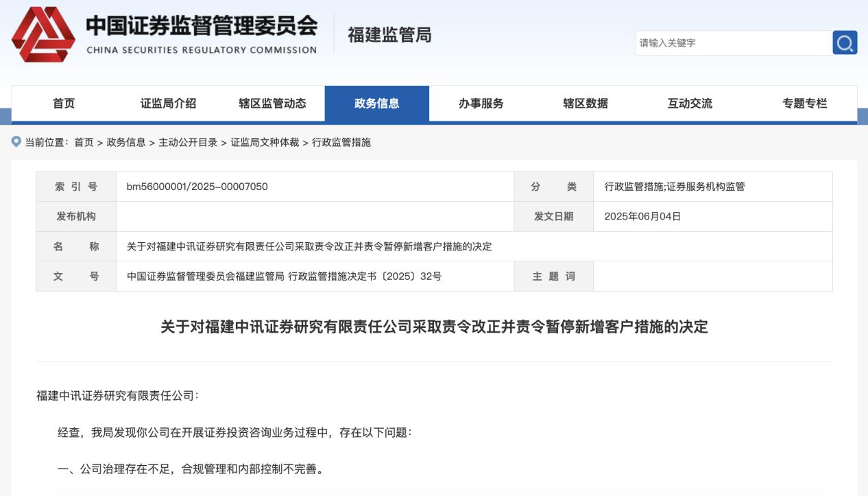Focus the 请输入关键字 search field
The image size is (868, 496).
(x=733, y=43)
